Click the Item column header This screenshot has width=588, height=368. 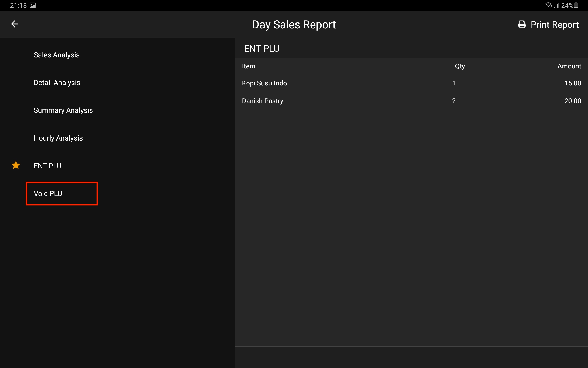248,66
